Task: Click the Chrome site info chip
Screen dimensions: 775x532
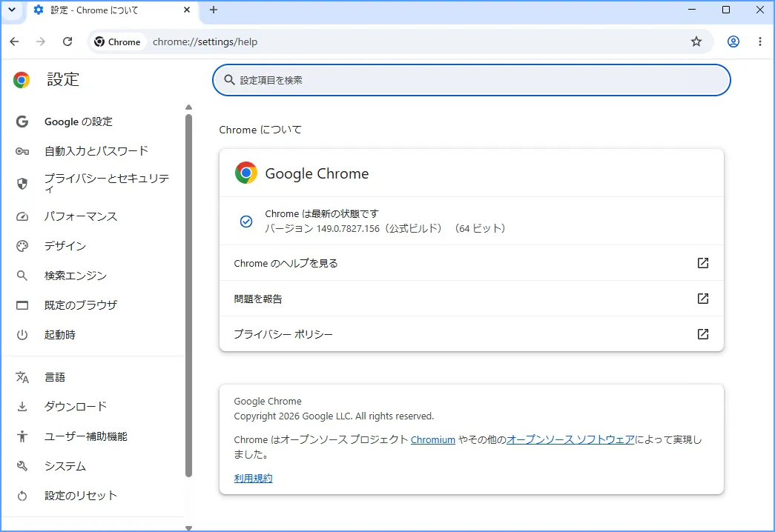Action: pos(118,42)
